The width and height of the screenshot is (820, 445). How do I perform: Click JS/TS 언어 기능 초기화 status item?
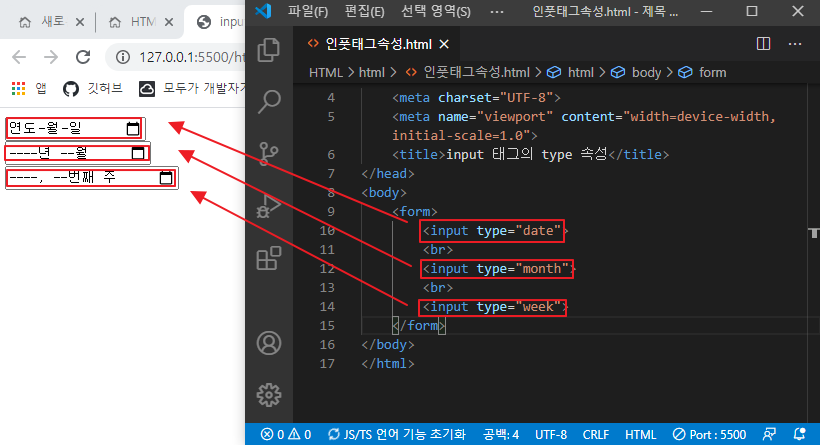(396, 435)
